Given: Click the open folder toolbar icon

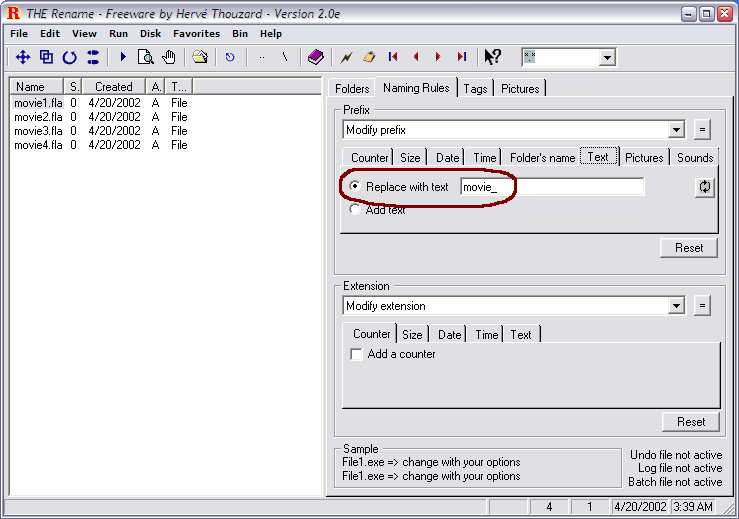Looking at the screenshot, I should [x=200, y=57].
